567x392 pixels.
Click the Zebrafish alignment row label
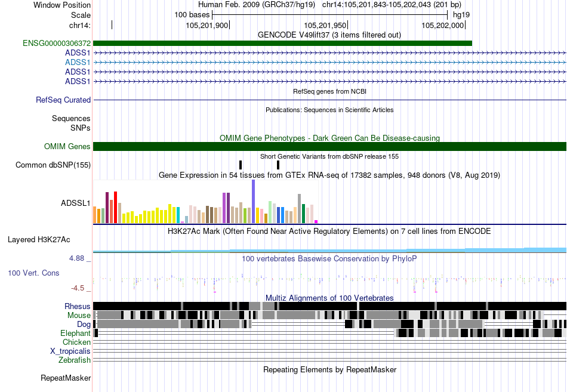(x=75, y=360)
